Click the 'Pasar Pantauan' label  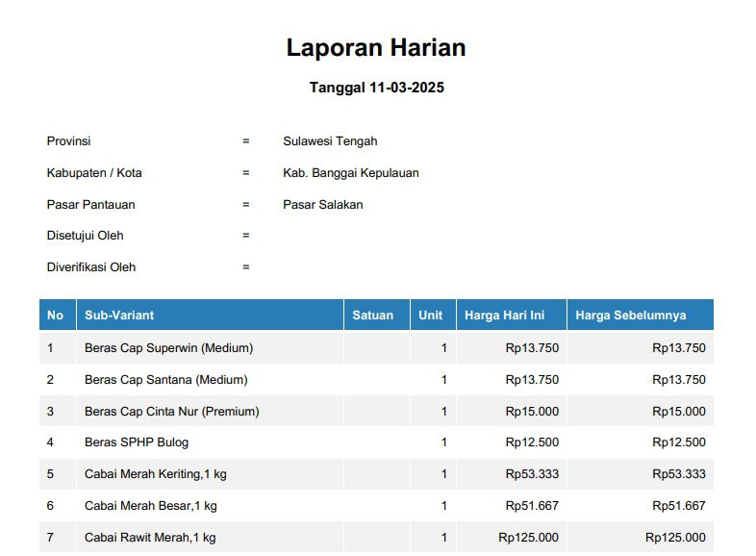pos(90,205)
